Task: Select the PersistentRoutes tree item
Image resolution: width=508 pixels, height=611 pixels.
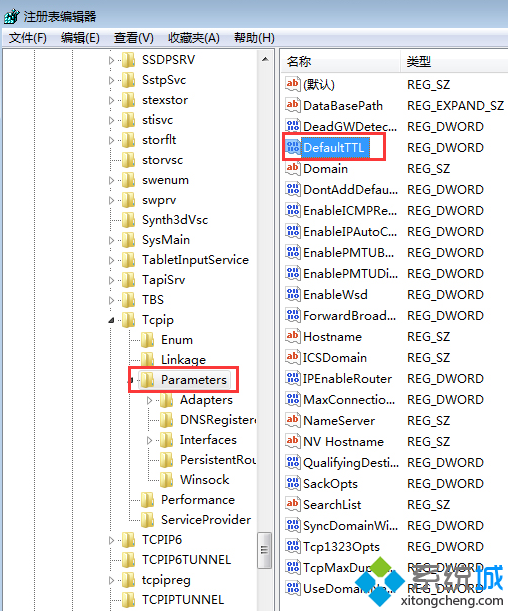Action: [x=218, y=460]
